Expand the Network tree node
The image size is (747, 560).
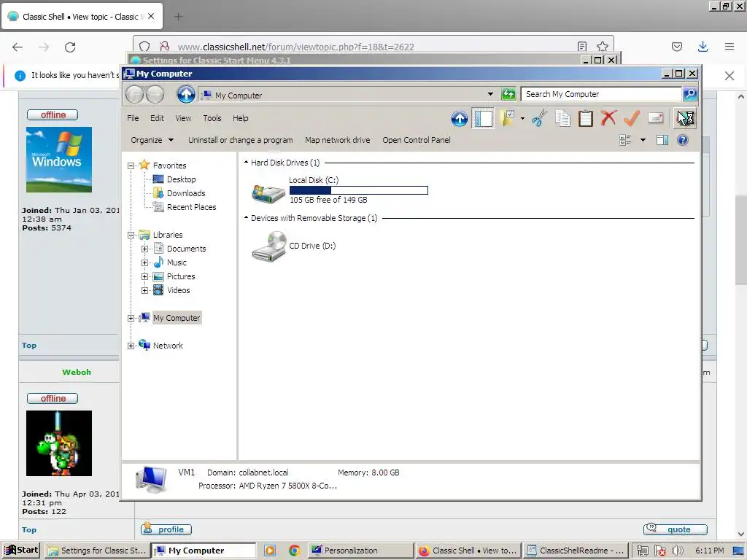pos(131,346)
